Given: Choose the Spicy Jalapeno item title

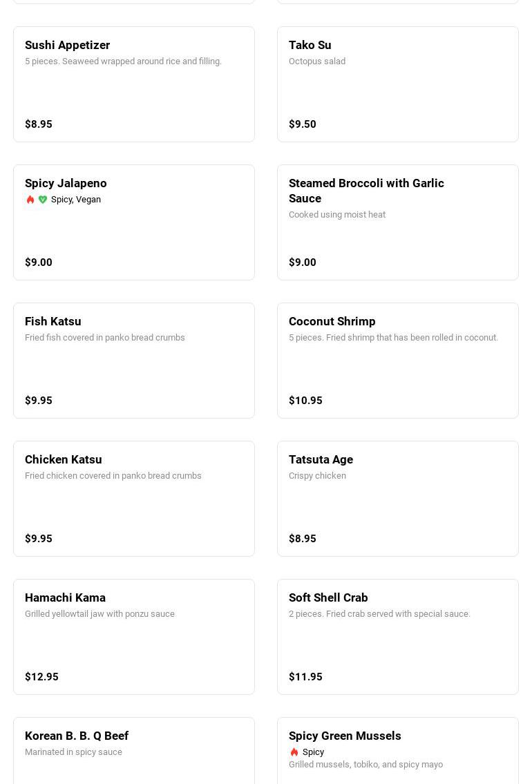Looking at the screenshot, I should pyautogui.click(x=66, y=183).
